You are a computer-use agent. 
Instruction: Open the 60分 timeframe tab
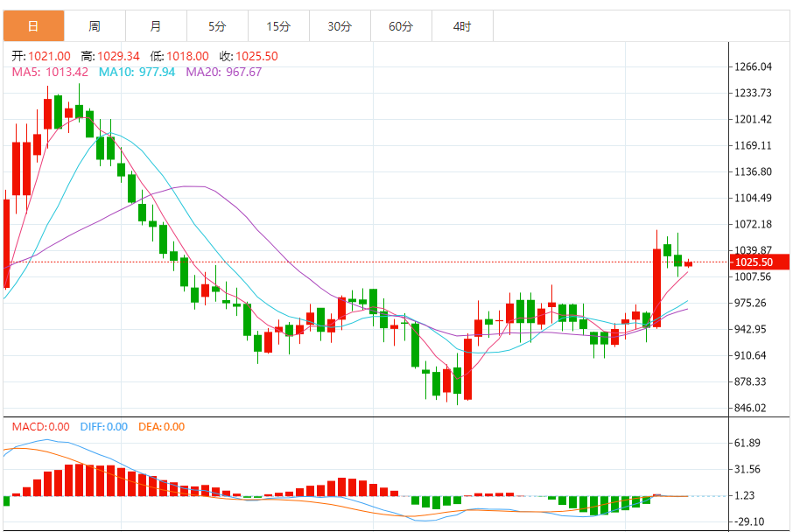pyautogui.click(x=401, y=25)
